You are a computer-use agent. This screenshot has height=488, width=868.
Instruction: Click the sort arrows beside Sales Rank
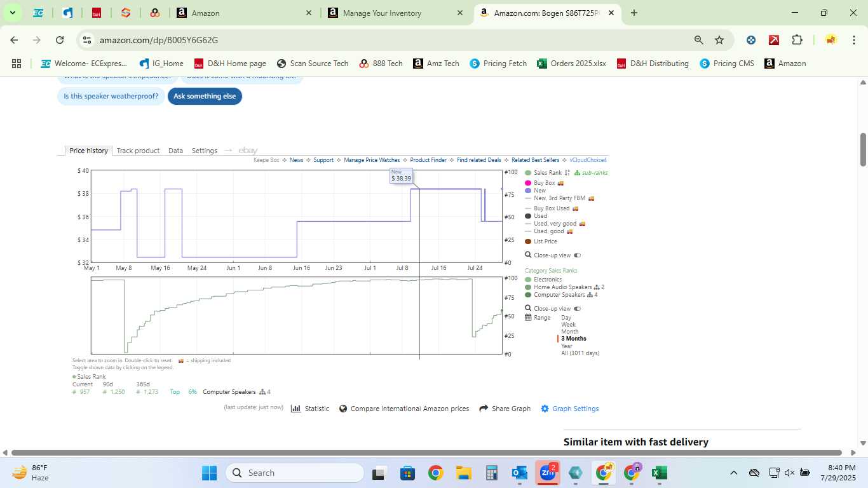click(567, 173)
